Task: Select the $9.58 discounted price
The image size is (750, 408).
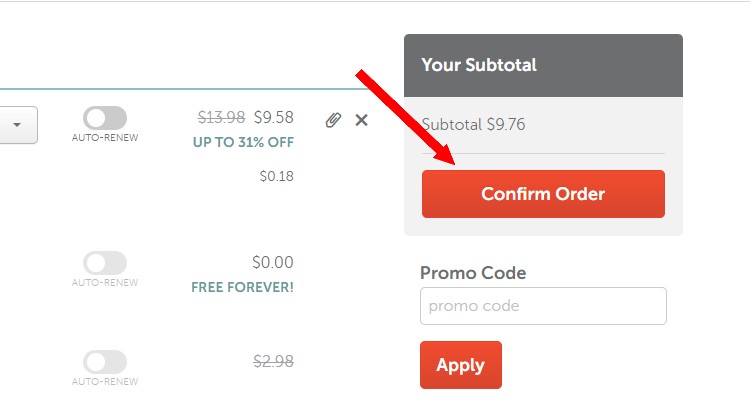Action: pos(274,117)
